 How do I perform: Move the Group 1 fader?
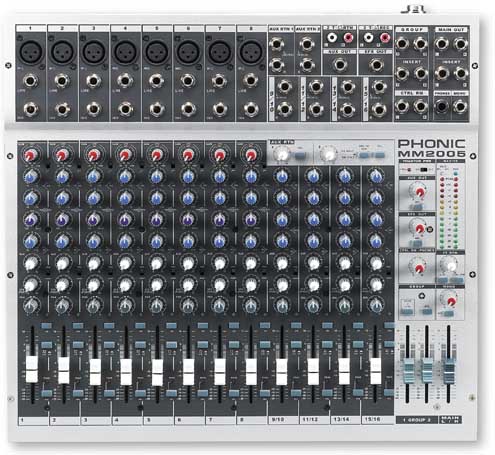pyautogui.click(x=408, y=371)
